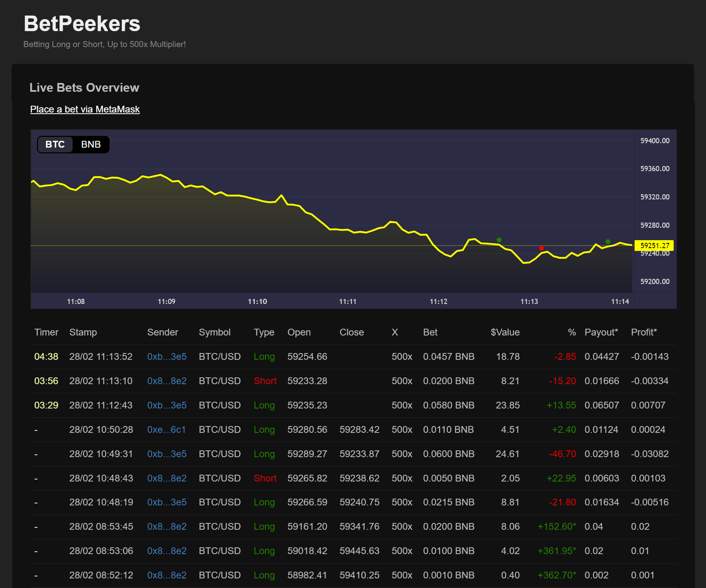Viewport: 706px width, 588px height.
Task: Click close price 59283.42
Action: click(x=360, y=430)
